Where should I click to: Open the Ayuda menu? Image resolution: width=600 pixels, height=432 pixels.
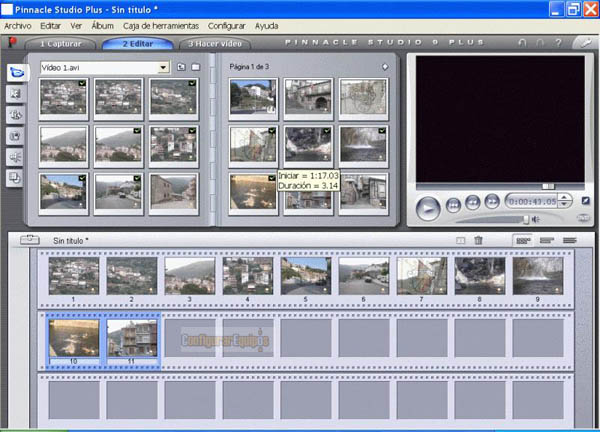pos(267,26)
